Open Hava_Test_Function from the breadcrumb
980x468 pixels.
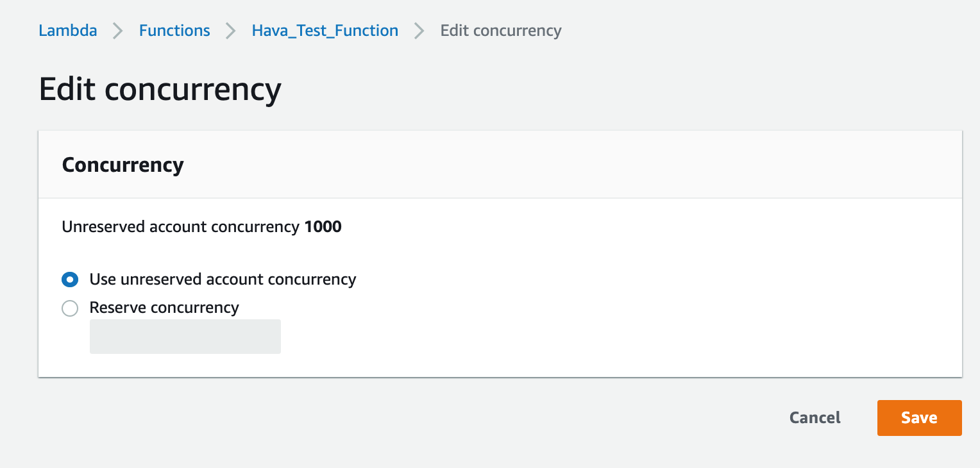click(325, 30)
